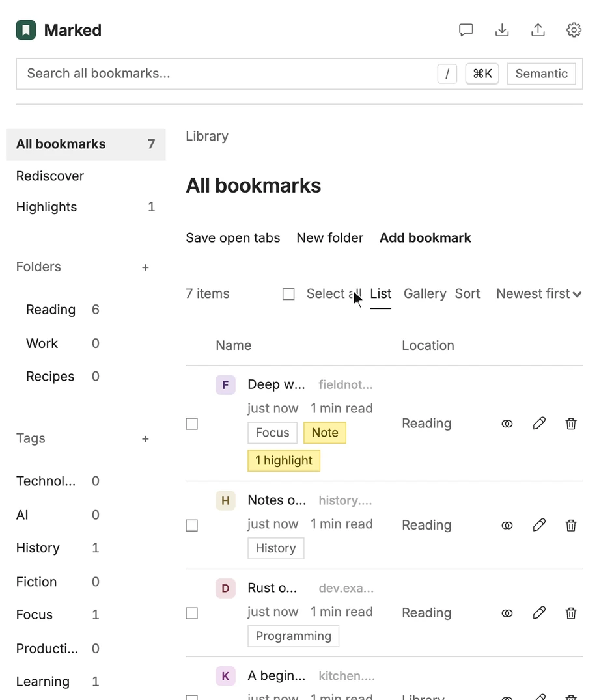Click the fieldnot... domain text
The height and width of the screenshot is (700, 599).
[345, 385]
